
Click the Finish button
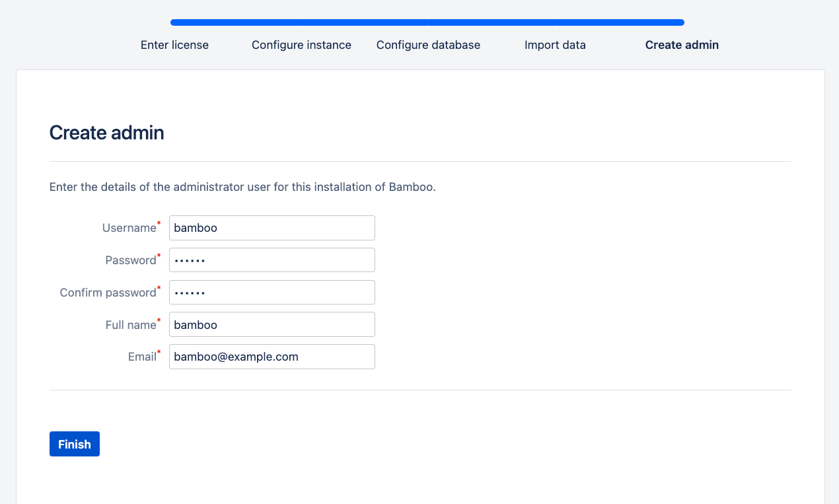(74, 444)
